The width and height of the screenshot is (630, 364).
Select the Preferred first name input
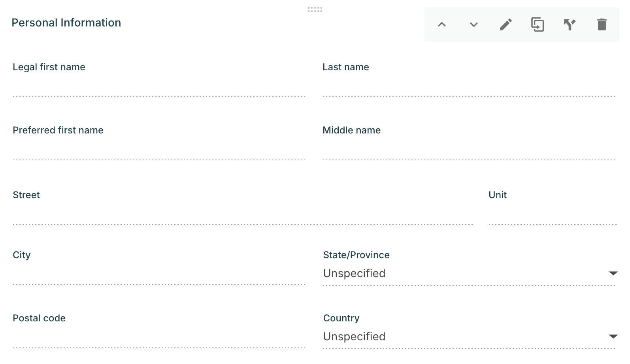coord(159,152)
